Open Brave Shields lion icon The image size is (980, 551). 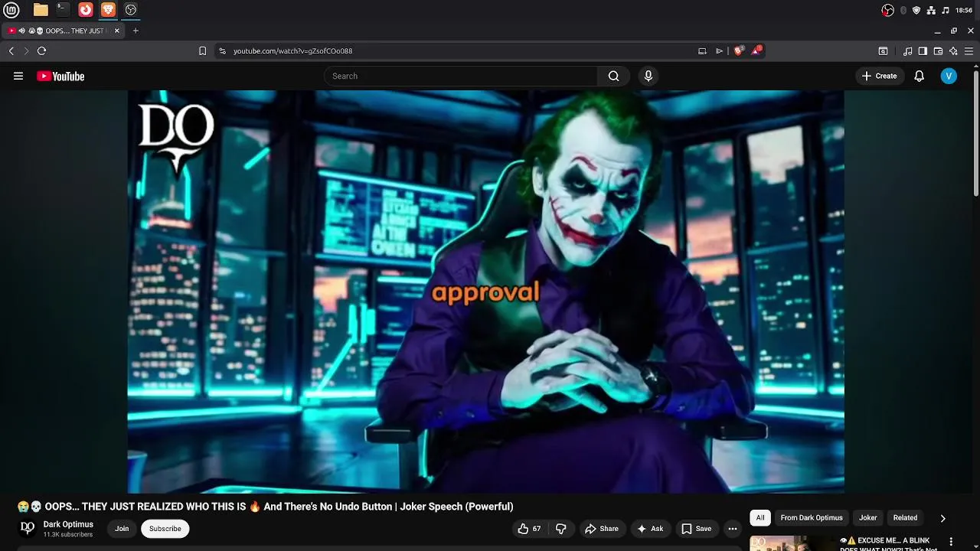739,51
